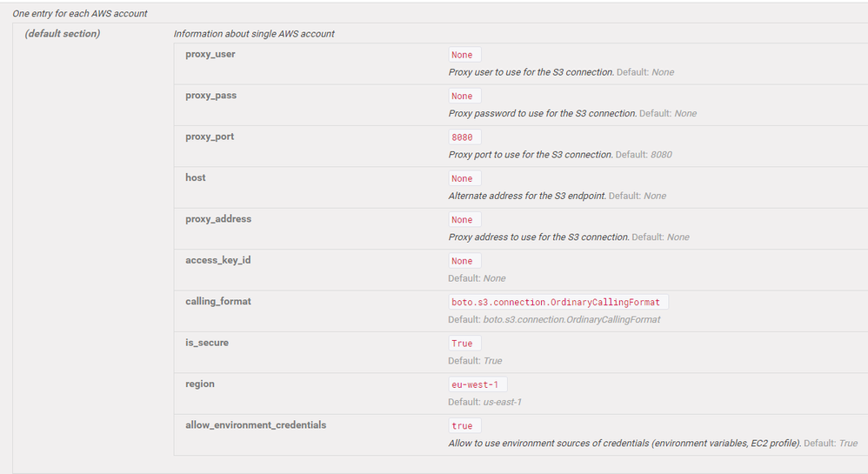Select the proxy_pass setting label

pos(210,96)
